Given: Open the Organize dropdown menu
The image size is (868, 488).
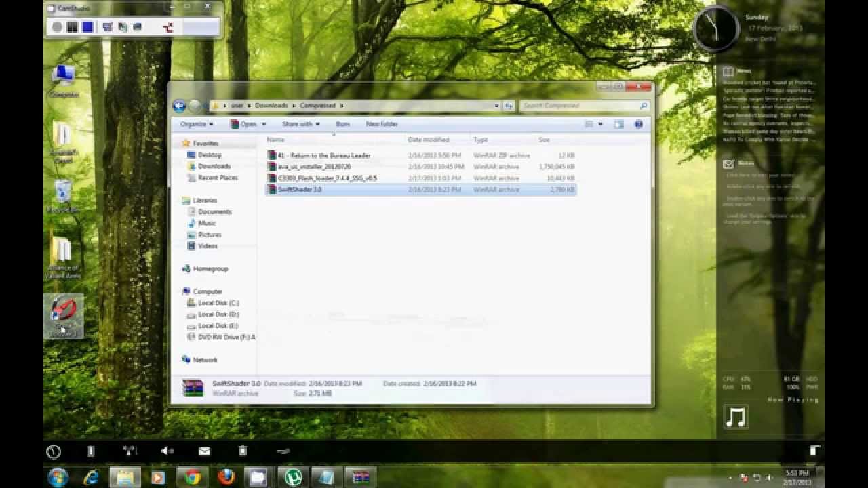Looking at the screenshot, I should coord(197,124).
